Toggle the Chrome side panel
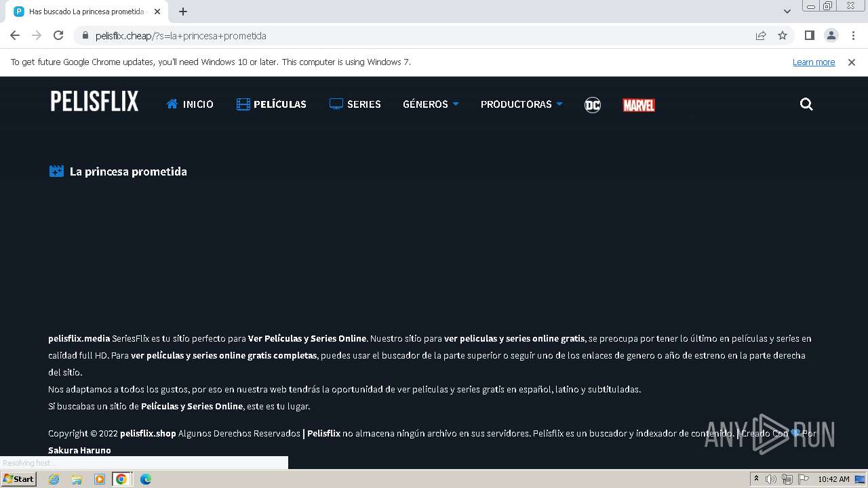Image resolution: width=868 pixels, height=488 pixels. click(809, 36)
